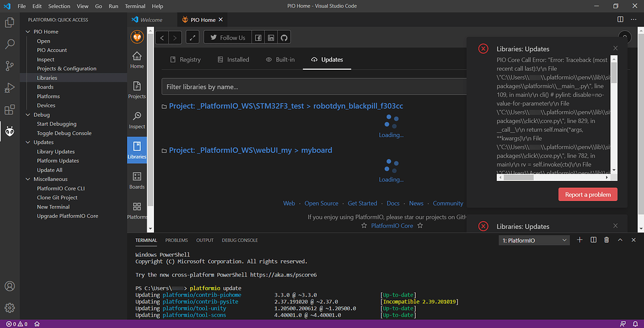Click the Report a problem button
Viewport: 644px width, 328px height.
tap(587, 195)
